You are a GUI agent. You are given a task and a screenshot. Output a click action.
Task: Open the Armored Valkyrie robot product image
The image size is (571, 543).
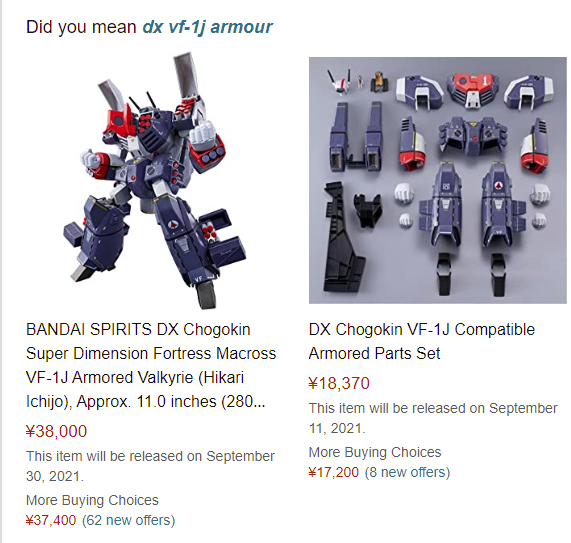point(151,180)
